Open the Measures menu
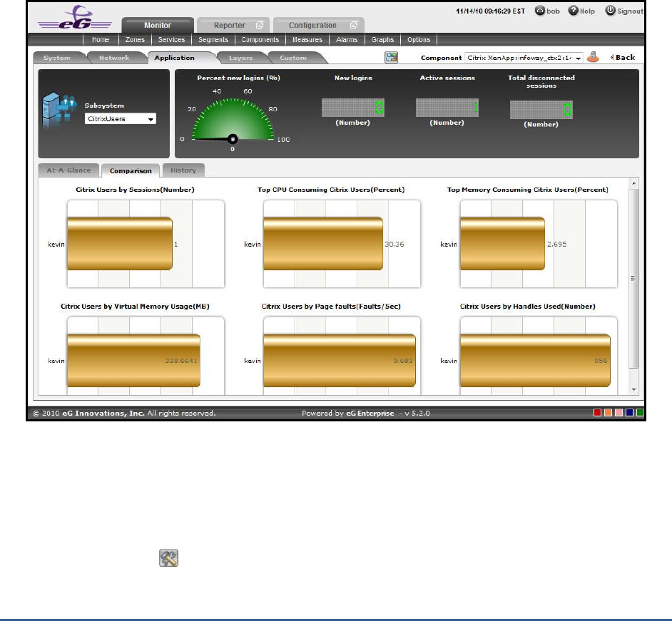 [x=307, y=40]
